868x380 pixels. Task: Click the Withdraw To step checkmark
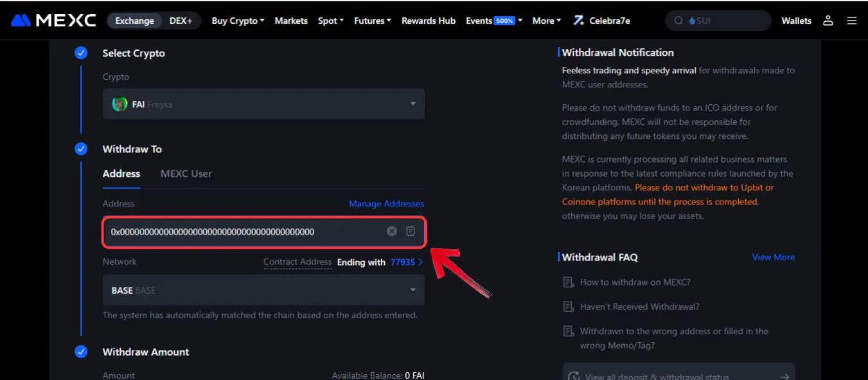pyautogui.click(x=81, y=149)
